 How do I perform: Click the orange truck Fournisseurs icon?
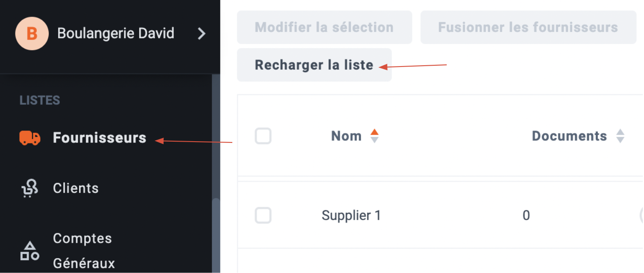[30, 138]
